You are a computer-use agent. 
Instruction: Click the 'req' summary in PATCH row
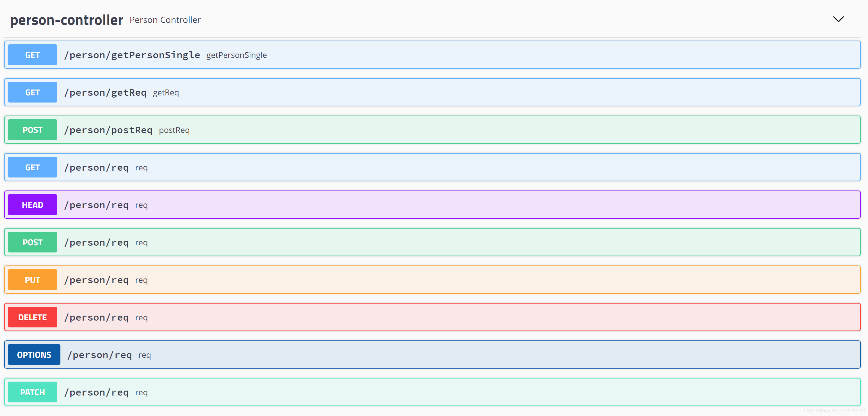click(x=142, y=392)
